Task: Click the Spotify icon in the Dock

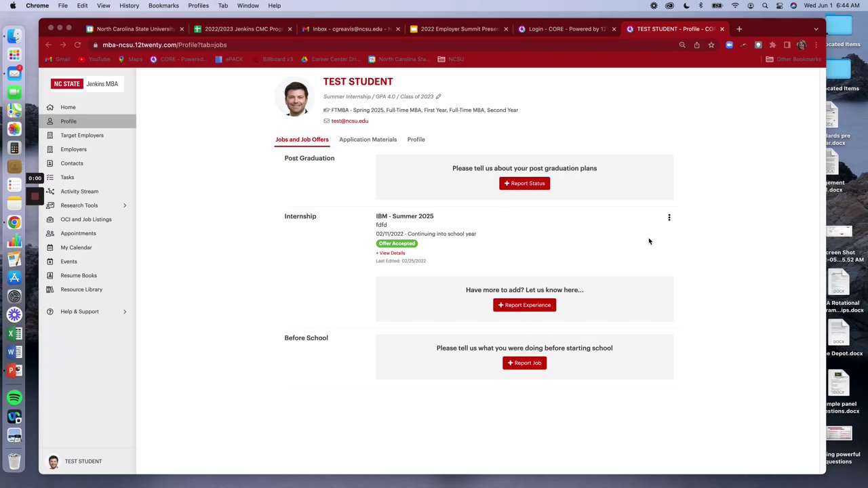Action: [x=14, y=398]
